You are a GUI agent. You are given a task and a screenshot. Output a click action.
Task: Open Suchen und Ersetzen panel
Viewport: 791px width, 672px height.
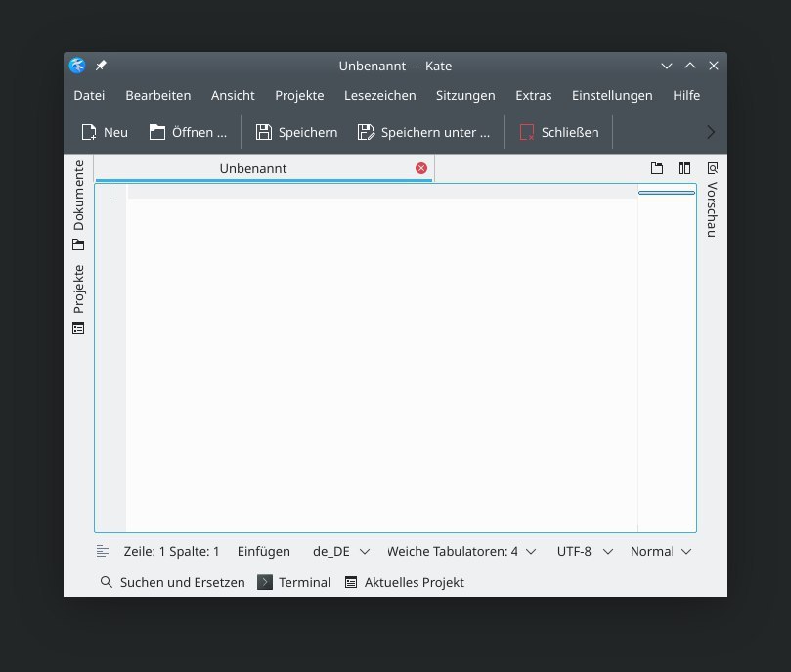coord(172,582)
